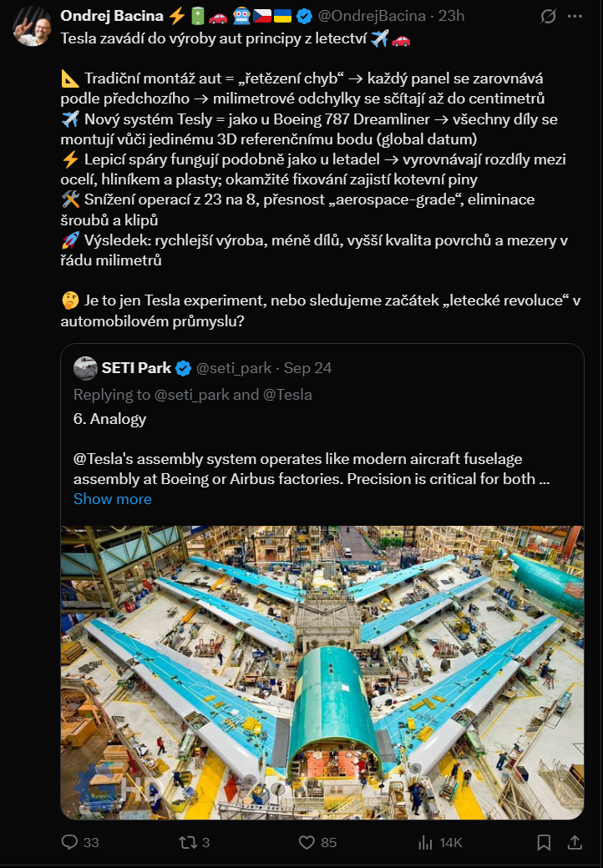Click the Sep 24 date of quoted post

coord(308,368)
